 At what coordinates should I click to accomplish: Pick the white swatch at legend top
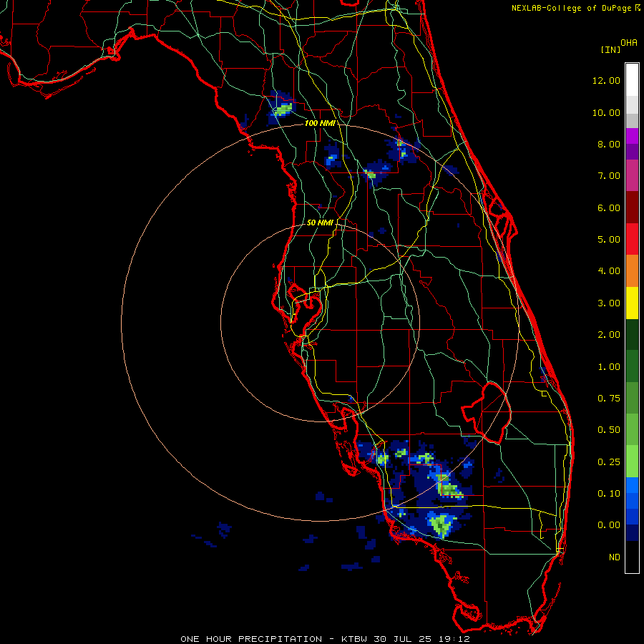point(632,80)
